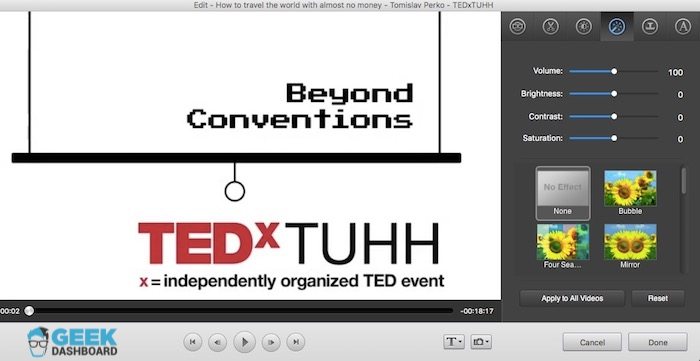
Task: Click the play button
Action: pos(244,342)
